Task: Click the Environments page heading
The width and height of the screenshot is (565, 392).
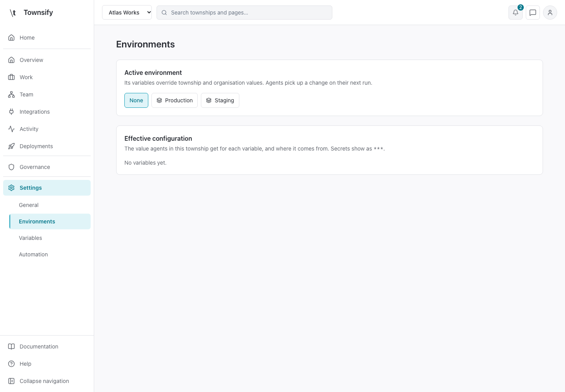Action: tap(146, 44)
